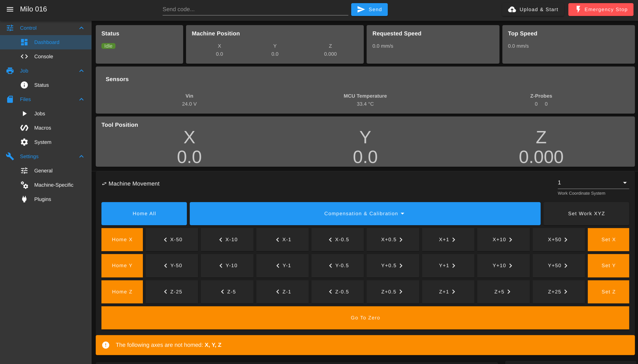The width and height of the screenshot is (638, 364).
Task: Click the Machine-Specific settings icon
Action: [x=24, y=185]
